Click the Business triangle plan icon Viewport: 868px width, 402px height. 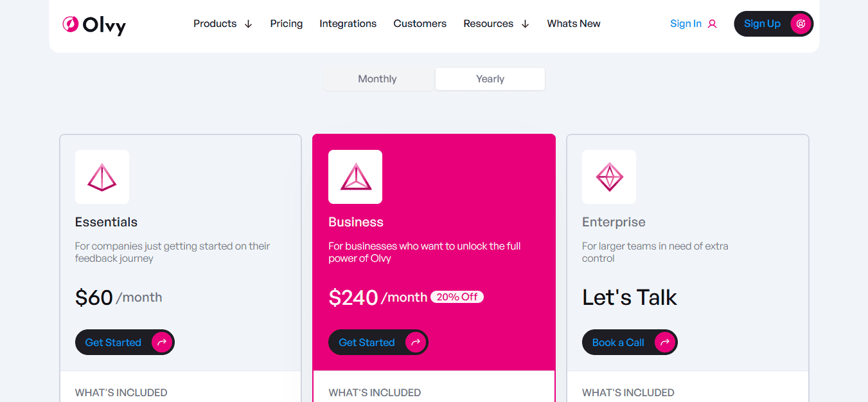coord(355,177)
